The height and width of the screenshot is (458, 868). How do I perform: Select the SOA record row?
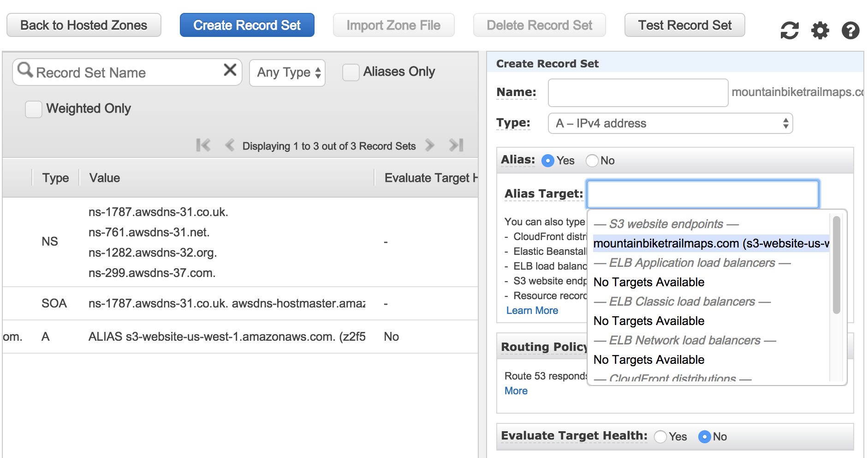coord(240,303)
